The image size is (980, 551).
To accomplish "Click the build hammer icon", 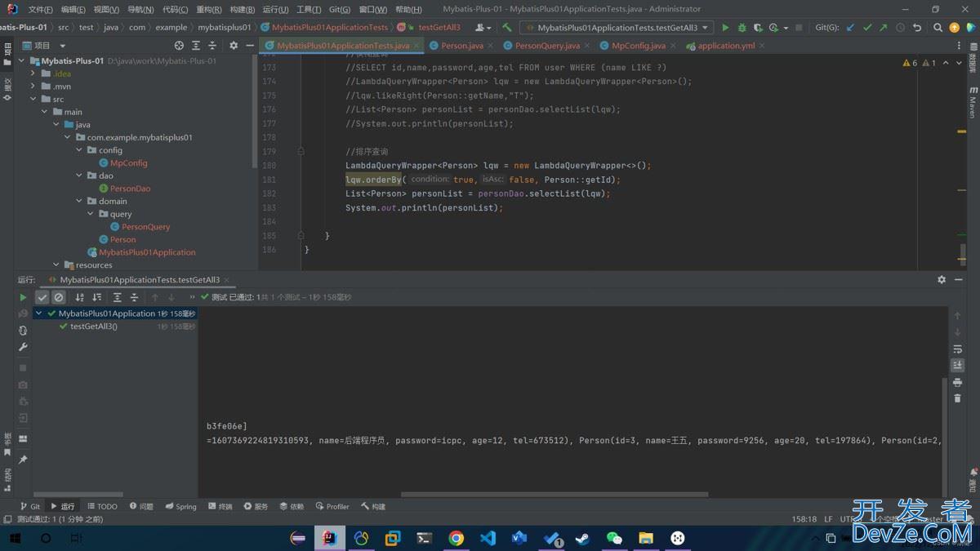I will [x=507, y=27].
